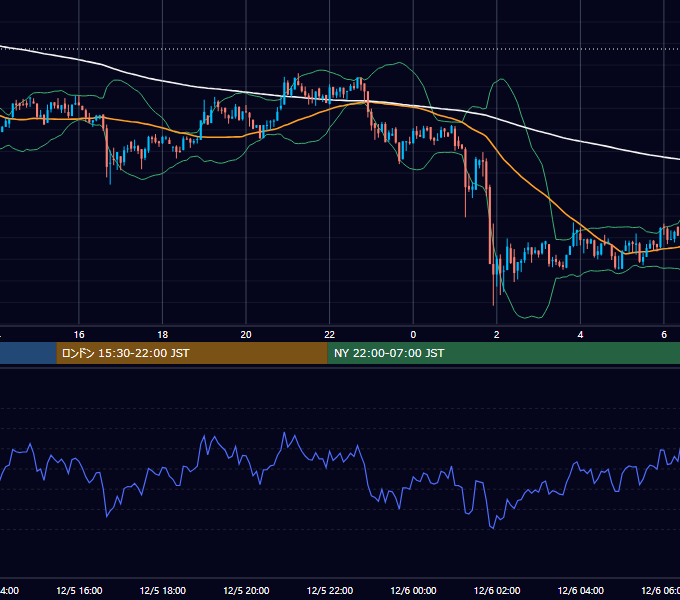Click the blue session bar before ロンドン
The width and height of the screenshot is (680, 600).
(28, 353)
